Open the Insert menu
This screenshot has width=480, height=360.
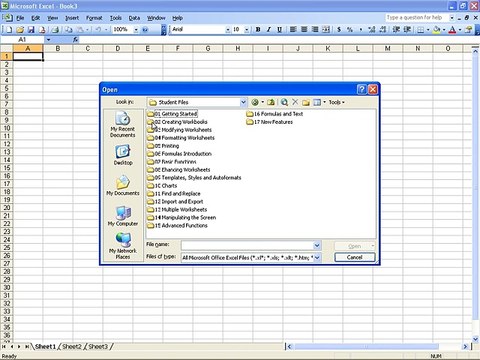coord(72,18)
